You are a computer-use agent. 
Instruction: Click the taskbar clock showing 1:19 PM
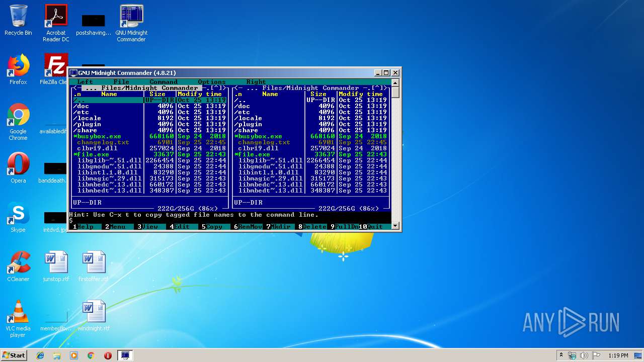pos(618,355)
